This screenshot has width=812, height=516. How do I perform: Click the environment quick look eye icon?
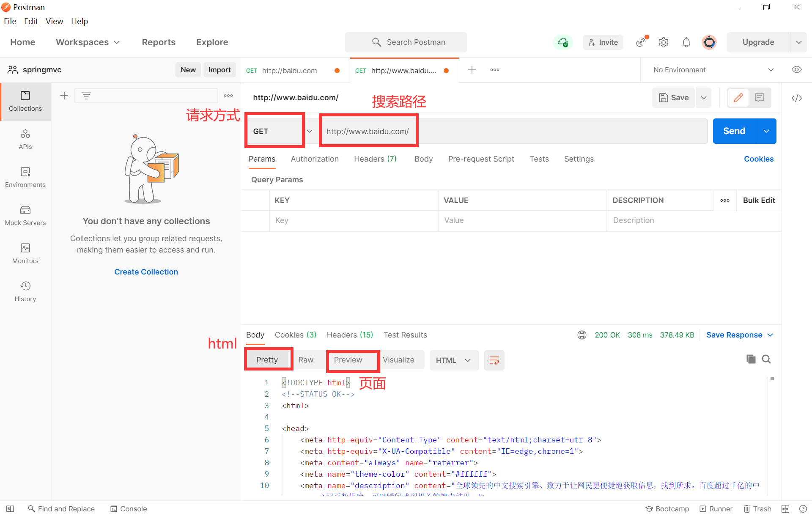coord(797,70)
